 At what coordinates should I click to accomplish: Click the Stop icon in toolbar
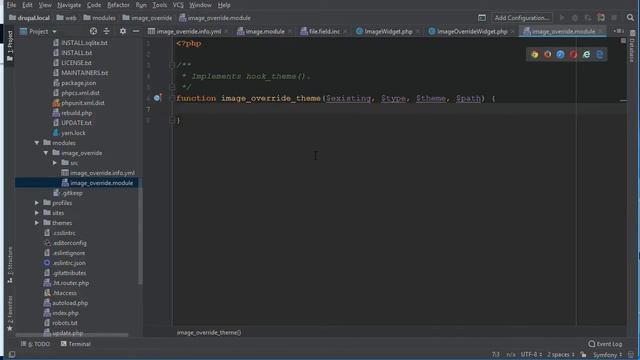613,18
